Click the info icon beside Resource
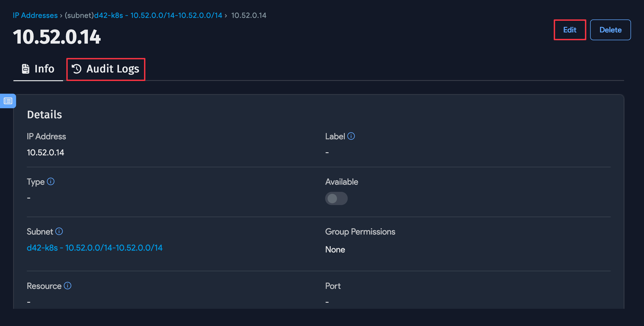 [68, 286]
